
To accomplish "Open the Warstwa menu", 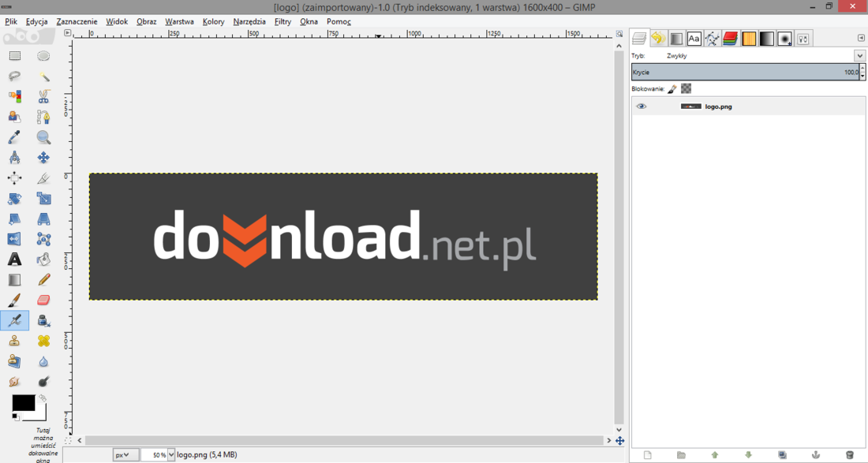I will pos(179,21).
